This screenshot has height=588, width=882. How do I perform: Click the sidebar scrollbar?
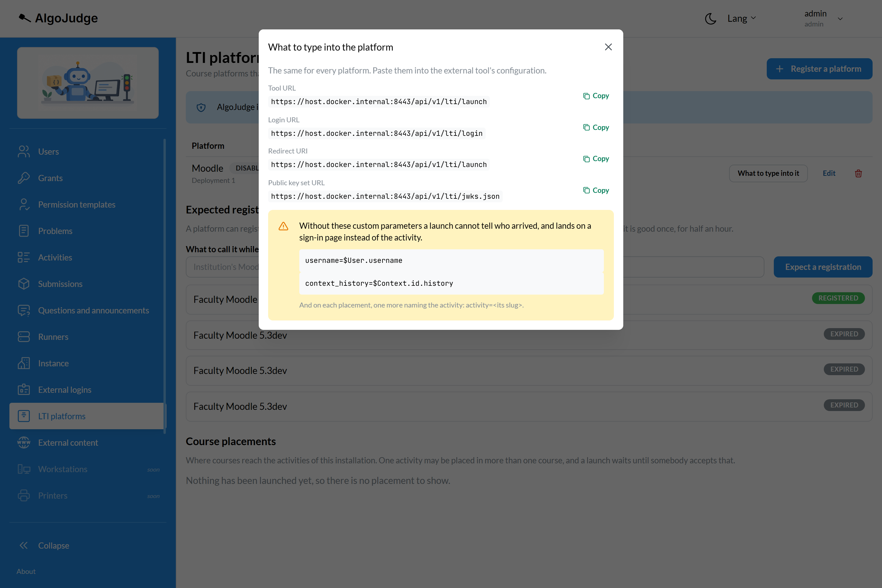click(x=165, y=286)
